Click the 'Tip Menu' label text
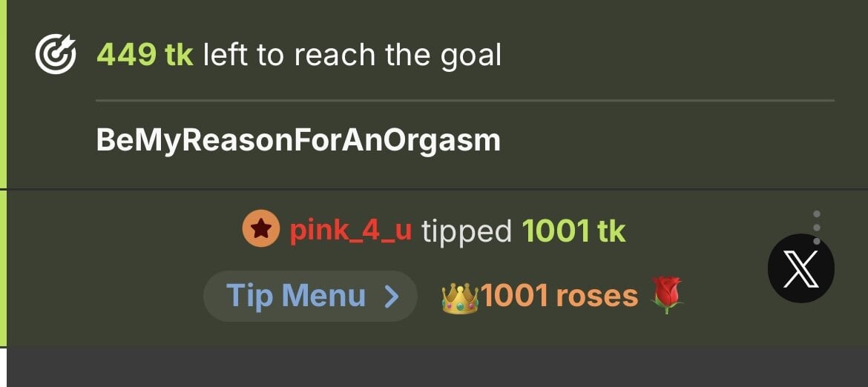The height and width of the screenshot is (387, 868). coord(296,297)
